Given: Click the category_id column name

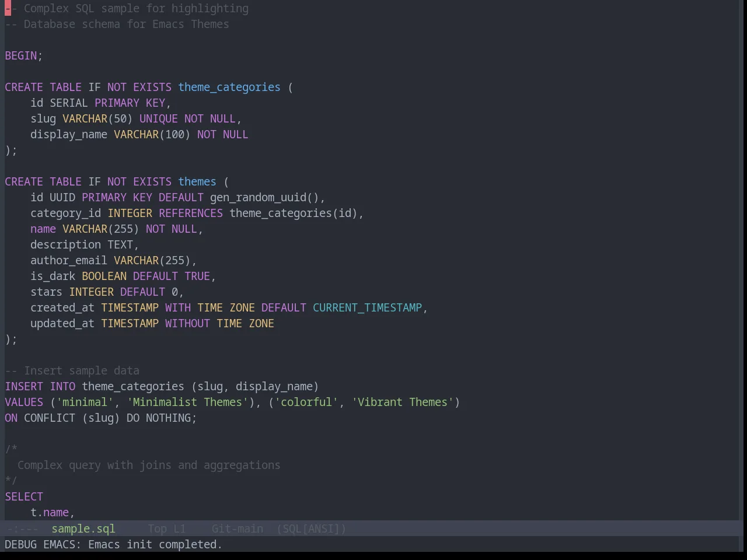Looking at the screenshot, I should [66, 213].
